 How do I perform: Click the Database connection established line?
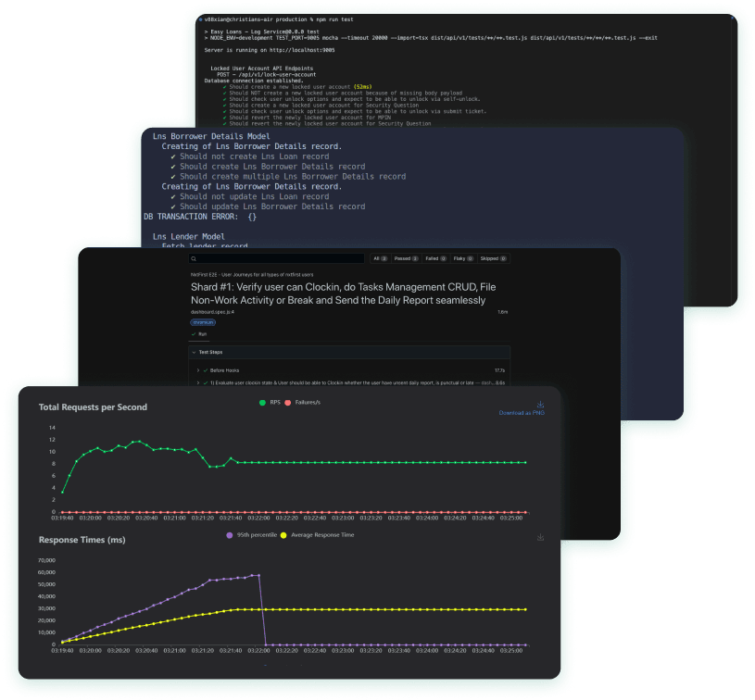pos(254,81)
